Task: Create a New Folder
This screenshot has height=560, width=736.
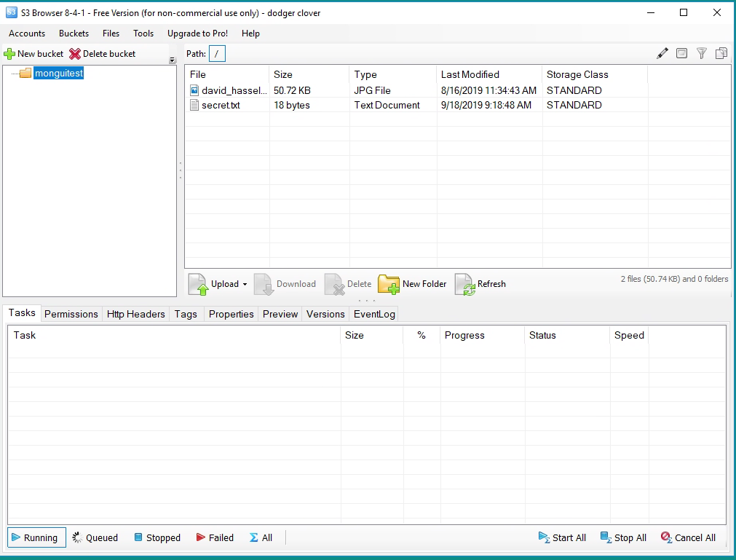Action: (413, 284)
